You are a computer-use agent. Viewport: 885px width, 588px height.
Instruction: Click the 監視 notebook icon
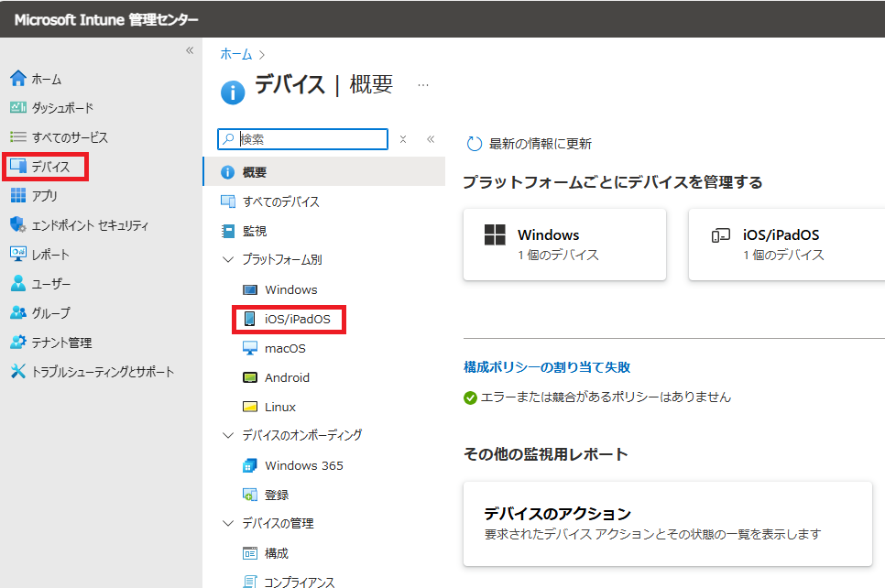click(x=228, y=231)
